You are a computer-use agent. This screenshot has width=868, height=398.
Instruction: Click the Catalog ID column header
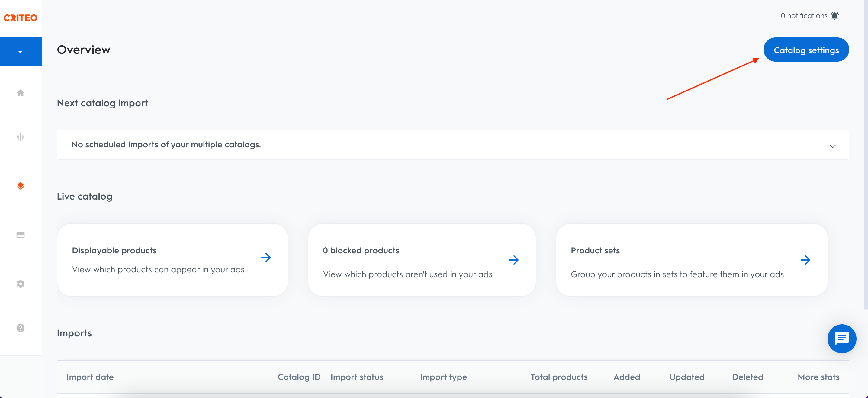coord(299,377)
